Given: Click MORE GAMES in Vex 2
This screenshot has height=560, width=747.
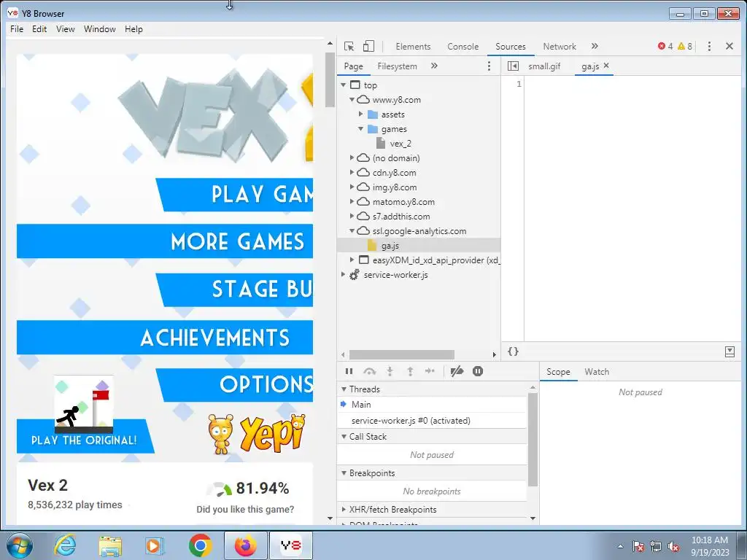Looking at the screenshot, I should point(165,241).
